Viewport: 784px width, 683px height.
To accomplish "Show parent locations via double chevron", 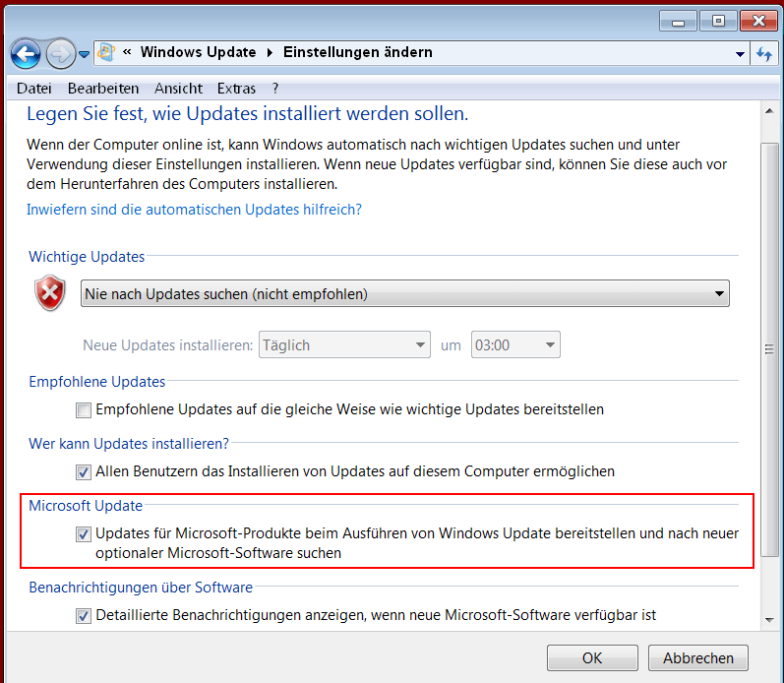I will [x=127, y=51].
